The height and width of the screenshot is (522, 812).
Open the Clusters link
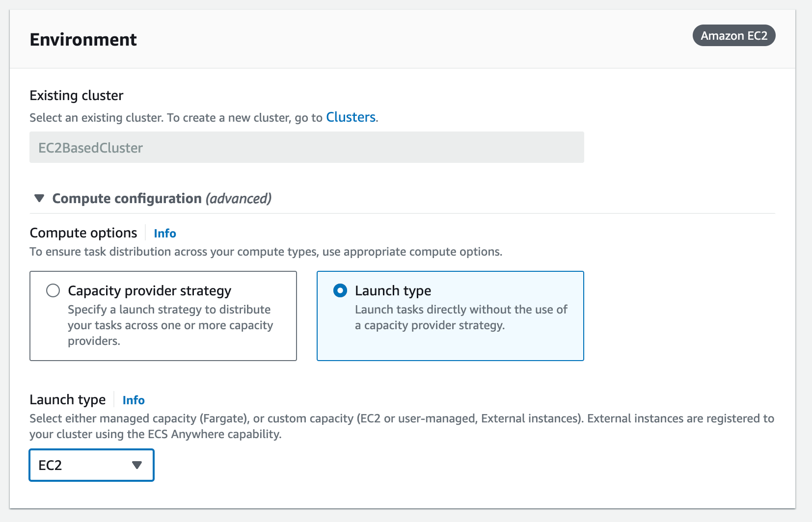tap(351, 117)
